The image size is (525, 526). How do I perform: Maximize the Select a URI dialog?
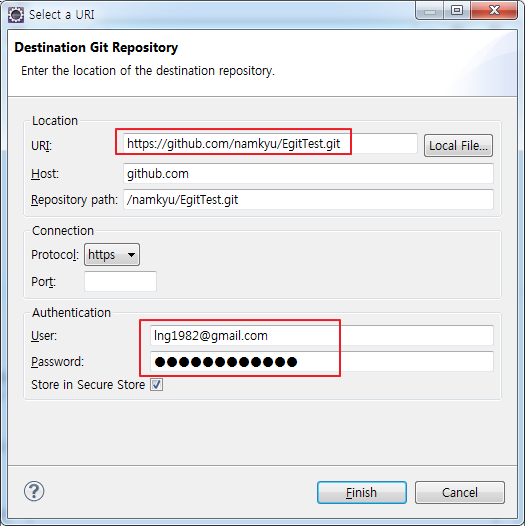pos(457,11)
